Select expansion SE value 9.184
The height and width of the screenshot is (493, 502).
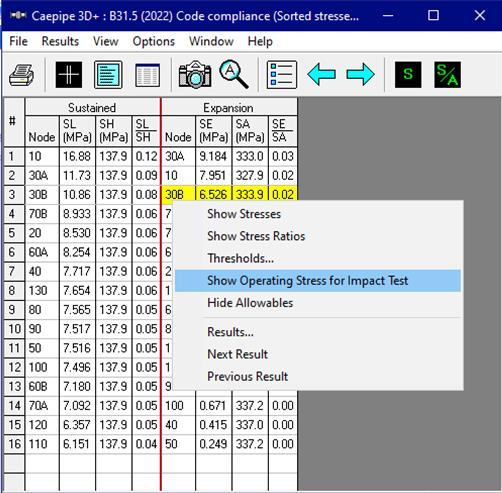(x=213, y=156)
